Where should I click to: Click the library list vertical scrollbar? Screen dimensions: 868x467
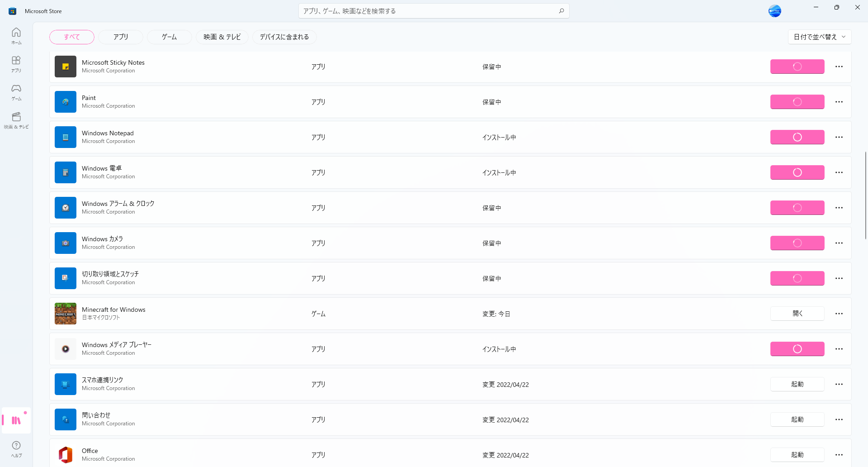point(866,195)
